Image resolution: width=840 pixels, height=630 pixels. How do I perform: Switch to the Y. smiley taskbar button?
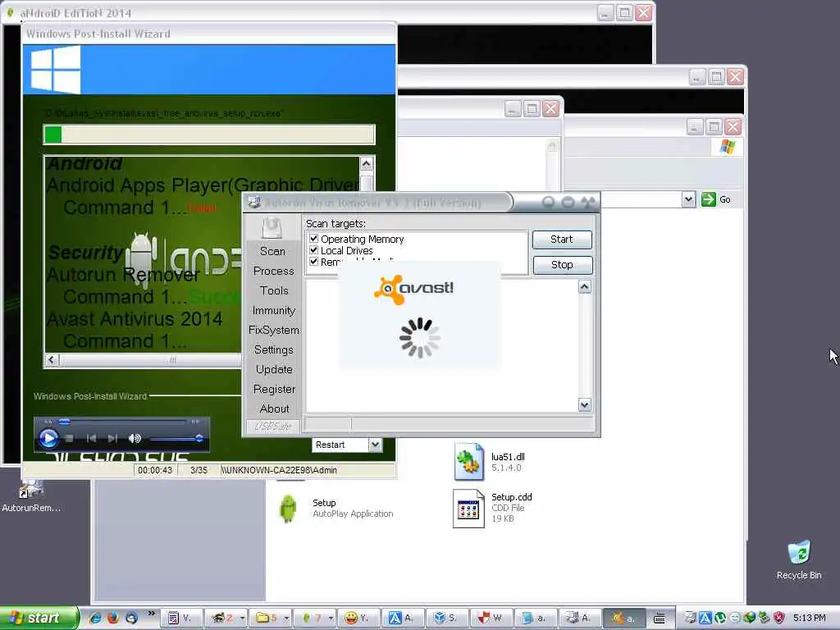coord(360,618)
